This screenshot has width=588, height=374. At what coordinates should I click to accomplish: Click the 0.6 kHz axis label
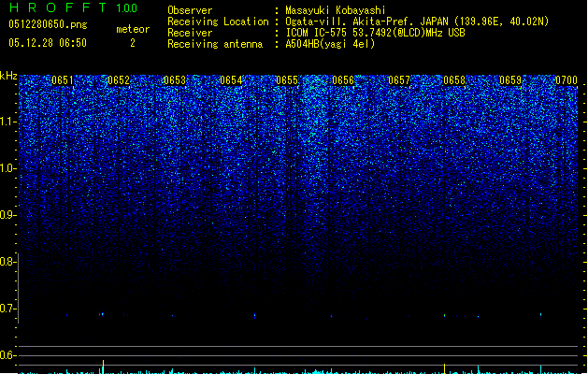pyautogui.click(x=7, y=355)
